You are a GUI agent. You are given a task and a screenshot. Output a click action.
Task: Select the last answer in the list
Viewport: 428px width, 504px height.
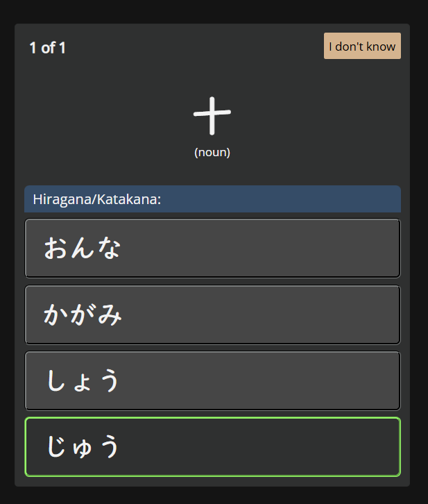click(x=212, y=446)
